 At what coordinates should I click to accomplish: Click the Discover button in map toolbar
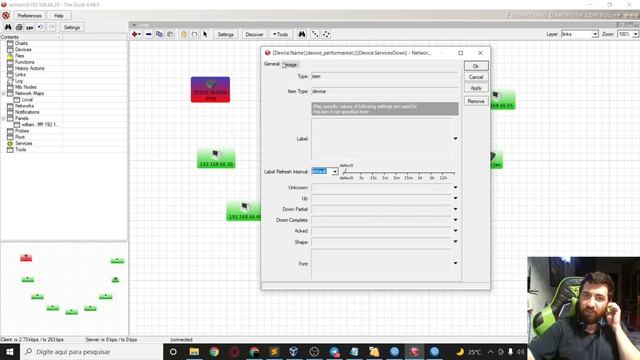click(x=254, y=34)
